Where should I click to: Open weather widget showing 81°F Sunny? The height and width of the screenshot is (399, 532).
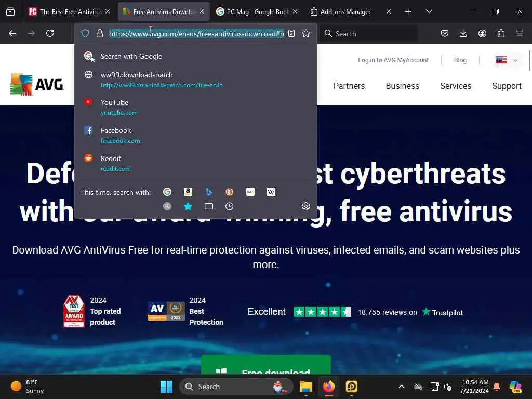[x=27, y=387]
